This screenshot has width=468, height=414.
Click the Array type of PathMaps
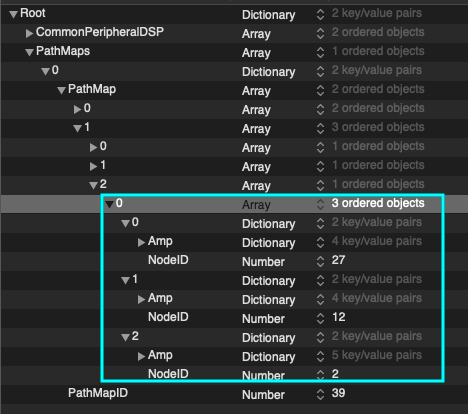pyautogui.click(x=256, y=53)
